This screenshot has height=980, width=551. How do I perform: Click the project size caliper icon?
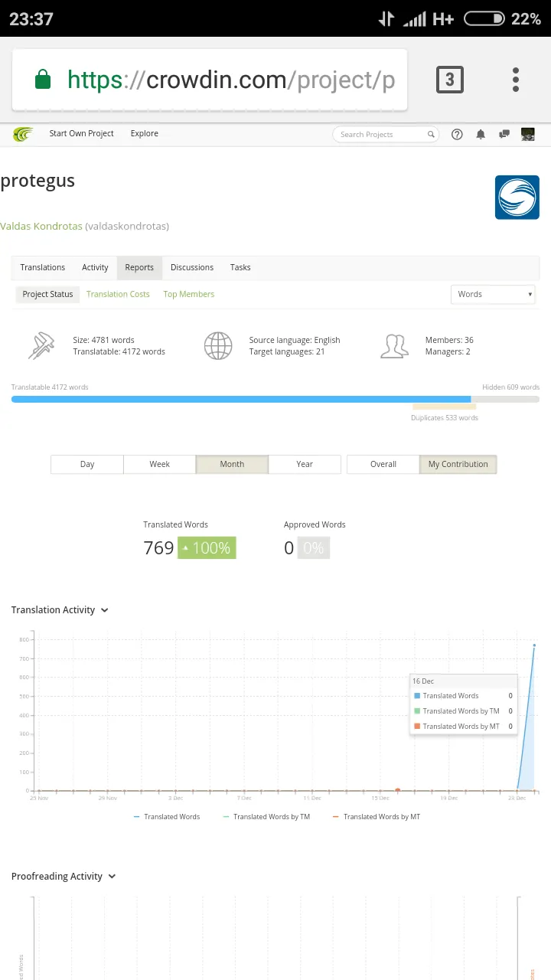pos(41,346)
